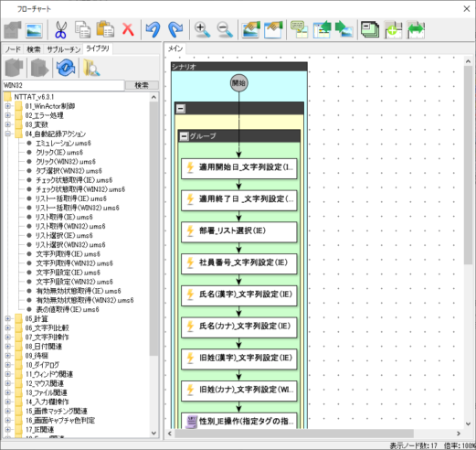
Task: Click the speech bubble comment icon
Action: (x=299, y=30)
